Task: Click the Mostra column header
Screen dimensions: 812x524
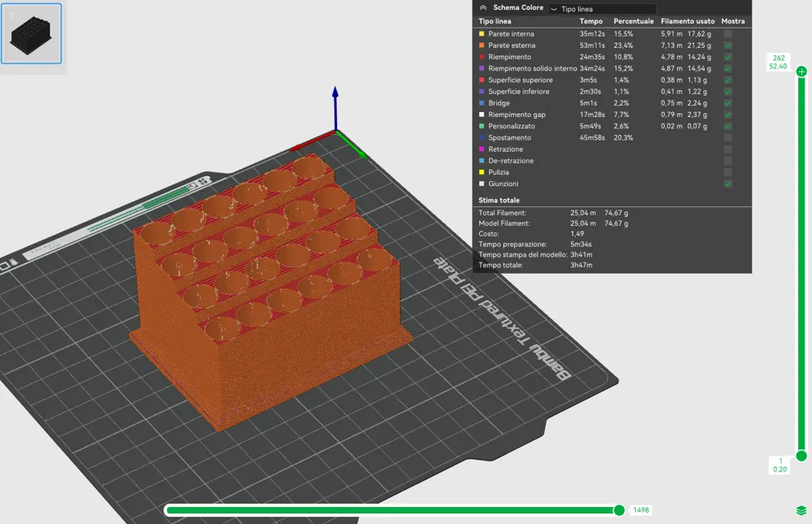Action: 732,21
